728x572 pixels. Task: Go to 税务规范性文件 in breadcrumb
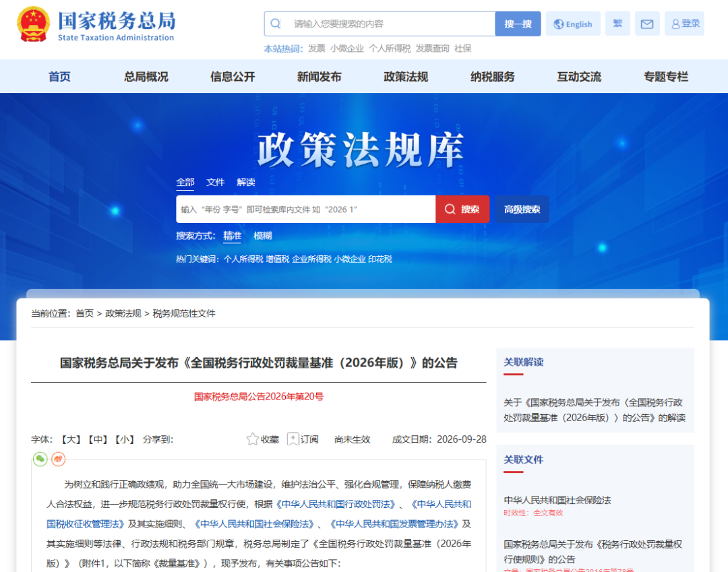click(x=184, y=313)
